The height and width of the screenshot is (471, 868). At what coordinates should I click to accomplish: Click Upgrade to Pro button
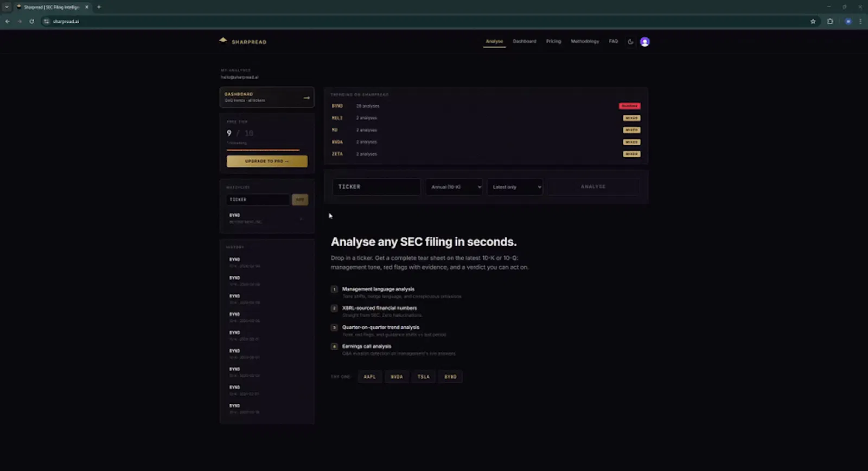(x=267, y=161)
